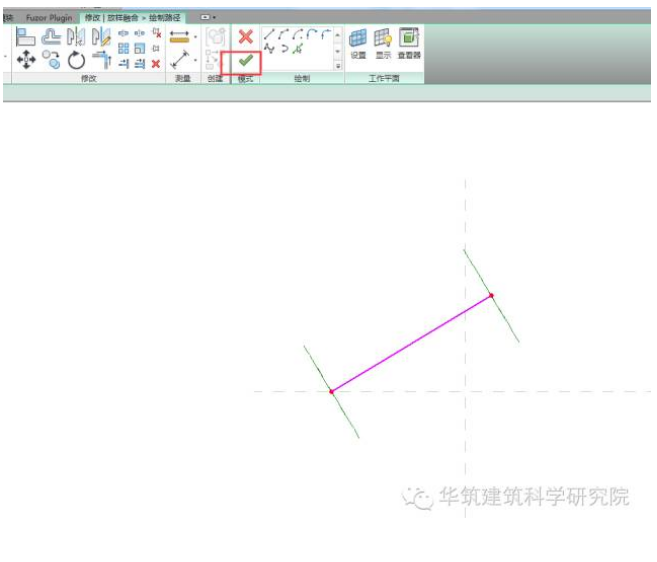This screenshot has height=562, width=657.
Task: Choose the Pick Lines draw tool
Action: click(297, 49)
